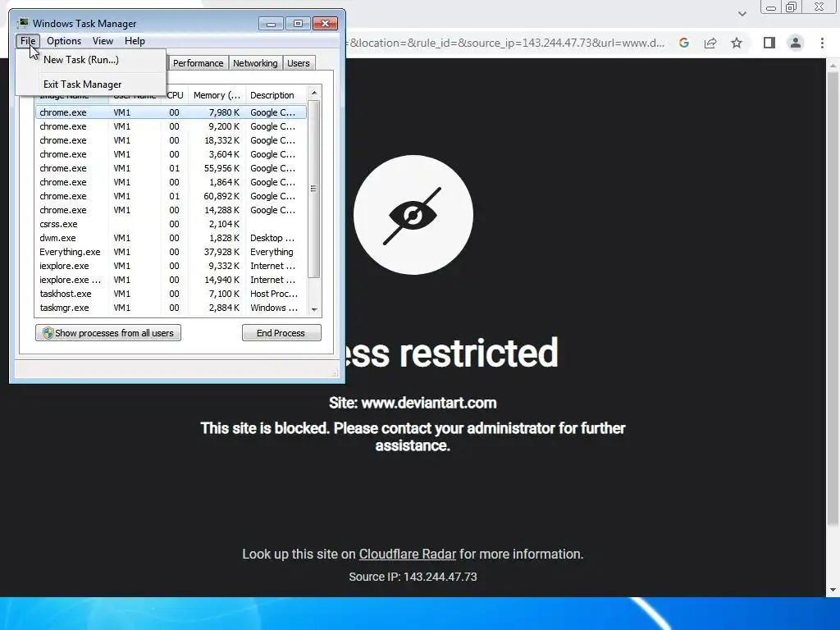Choose New Task (Run...) from File menu
This screenshot has height=630, width=840.
[81, 59]
